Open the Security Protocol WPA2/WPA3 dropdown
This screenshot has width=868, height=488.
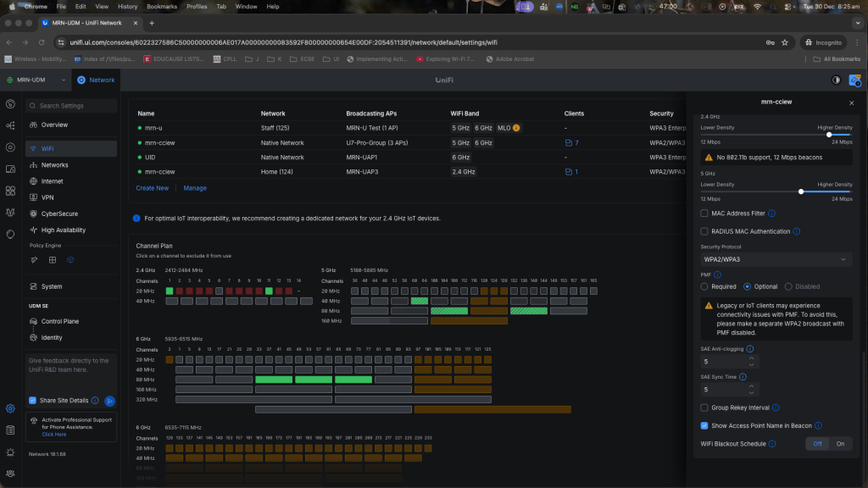point(776,258)
